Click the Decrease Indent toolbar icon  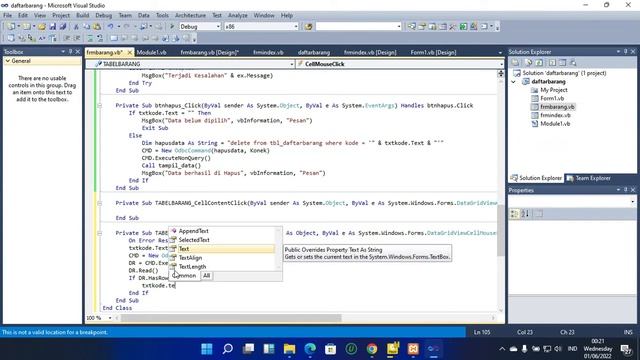[66, 38]
